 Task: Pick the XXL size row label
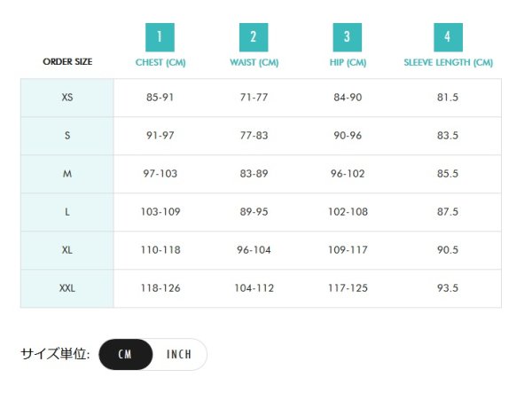[x=67, y=288]
